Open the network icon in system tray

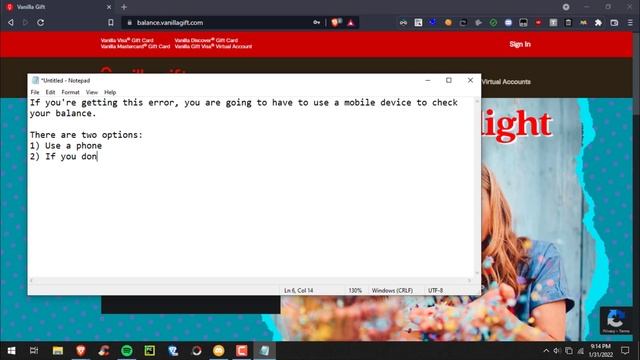(581, 351)
